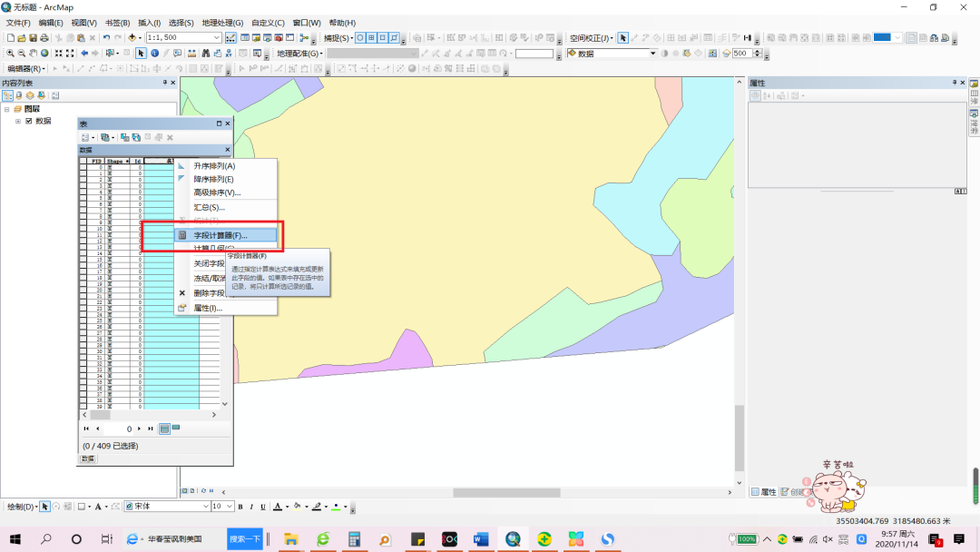Click List By Drawing Order icon
980x552 pixels.
tap(7, 95)
